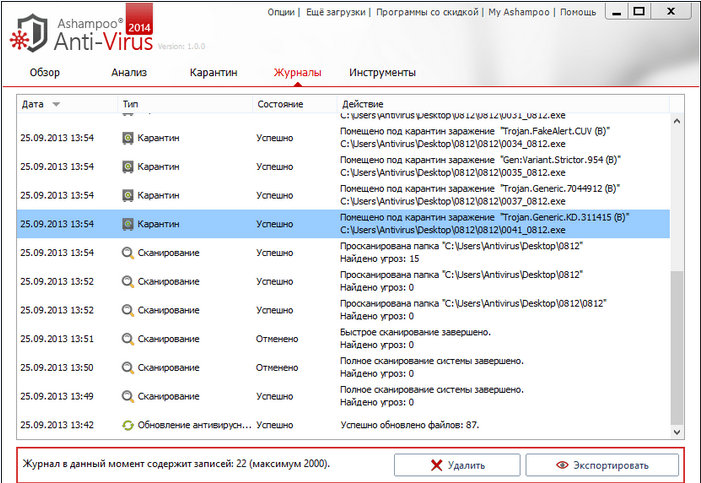Click the Ещё загрузки link
This screenshot has width=701, height=483.
pyautogui.click(x=335, y=12)
